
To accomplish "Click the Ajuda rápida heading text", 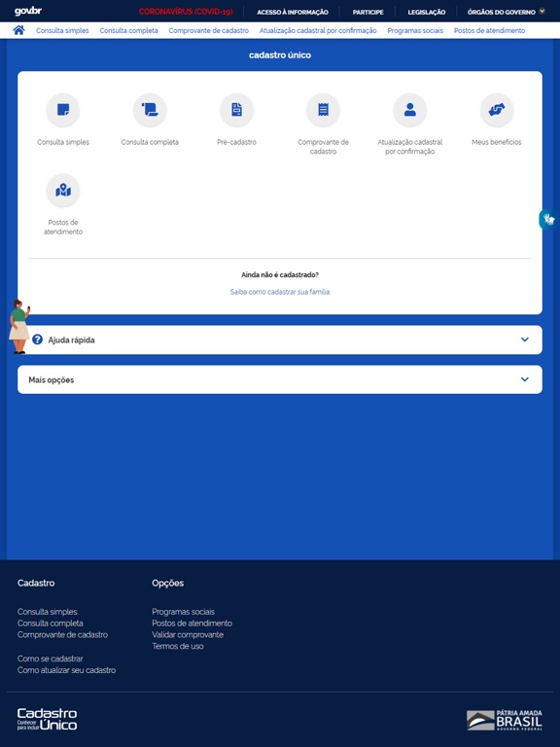I will point(71,340).
